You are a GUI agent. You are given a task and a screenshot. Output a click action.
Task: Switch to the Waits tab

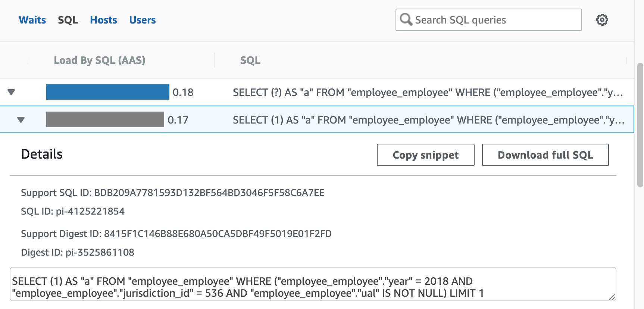32,20
